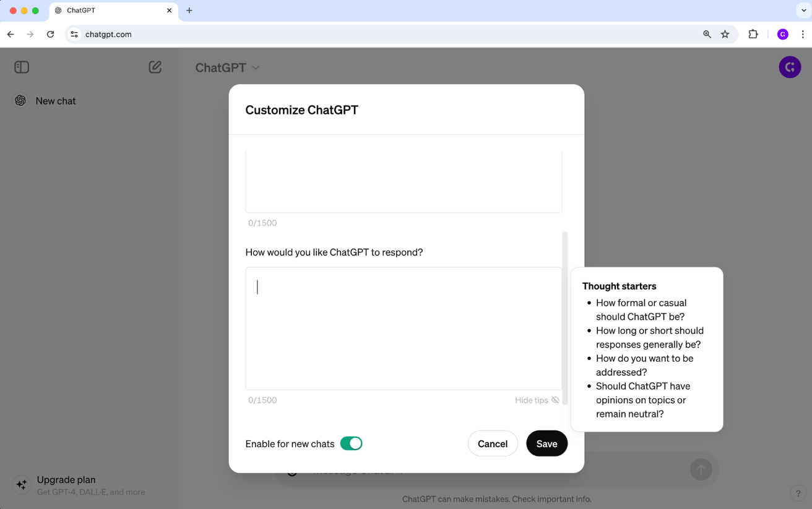812x509 pixels.
Task: Click the 'How long or short' tip text
Action: coord(650,338)
